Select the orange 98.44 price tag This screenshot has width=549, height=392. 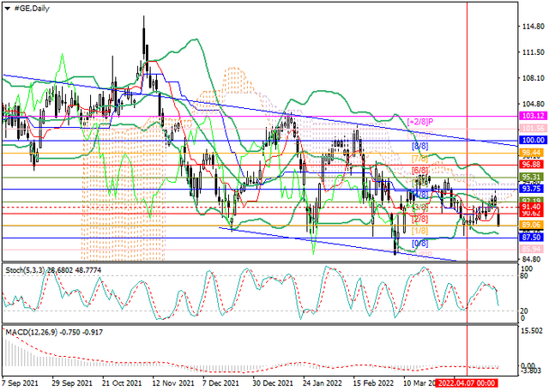point(532,153)
